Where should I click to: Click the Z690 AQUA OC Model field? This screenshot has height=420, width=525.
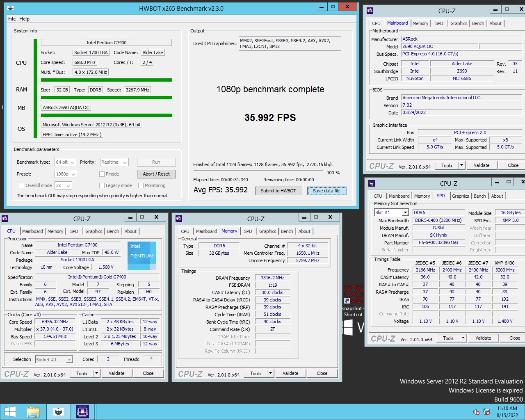(x=439, y=46)
